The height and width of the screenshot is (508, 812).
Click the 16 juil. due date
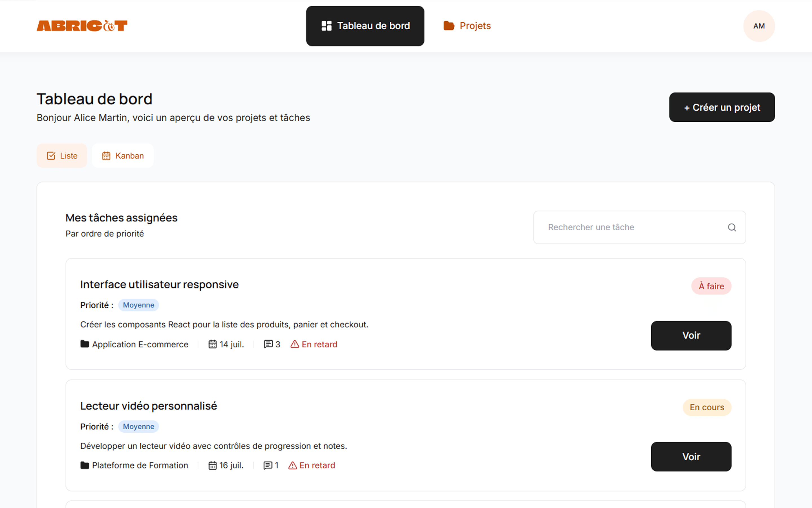[231, 465]
